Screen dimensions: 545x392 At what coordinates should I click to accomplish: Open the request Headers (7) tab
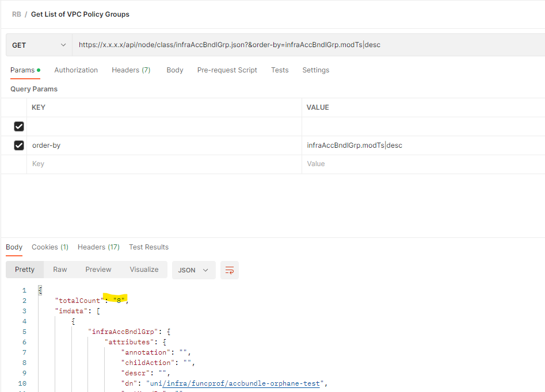coord(131,70)
